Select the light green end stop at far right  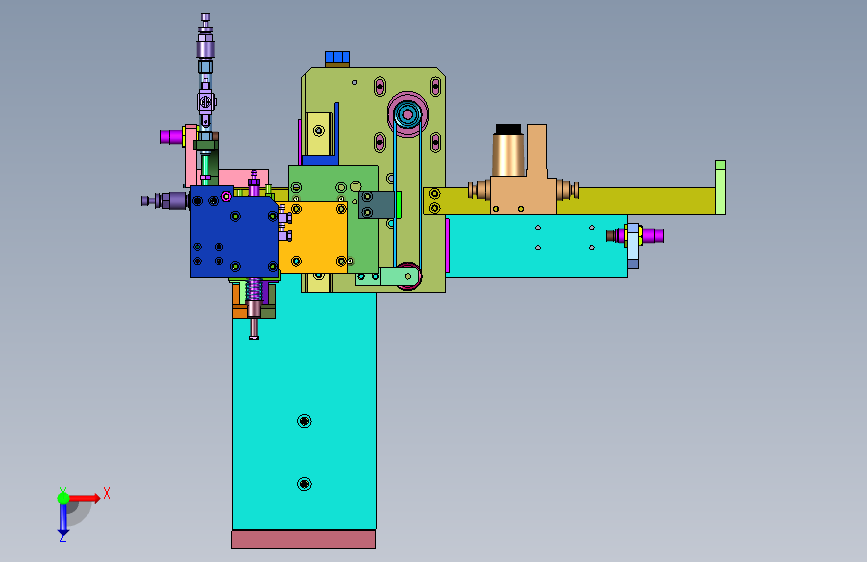720,188
